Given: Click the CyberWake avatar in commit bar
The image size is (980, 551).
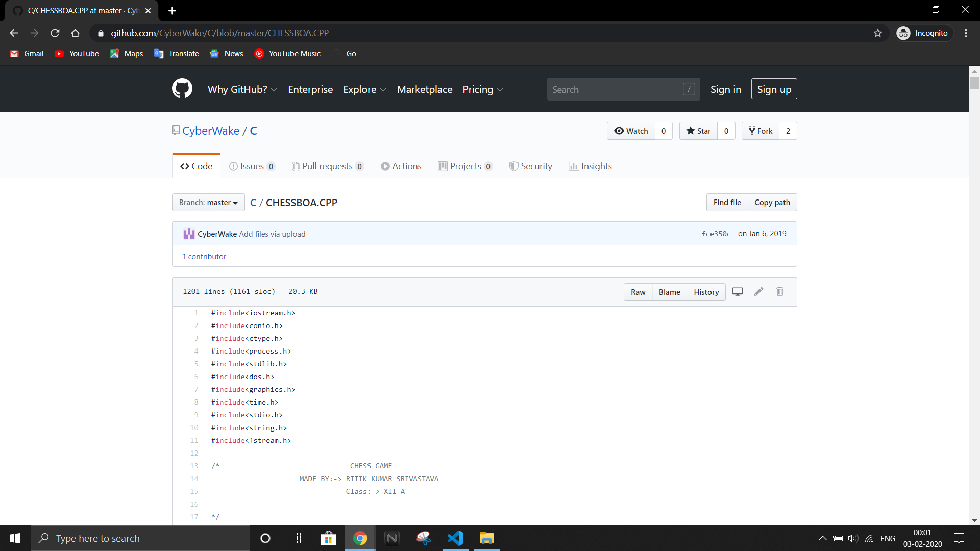Looking at the screenshot, I should point(189,234).
